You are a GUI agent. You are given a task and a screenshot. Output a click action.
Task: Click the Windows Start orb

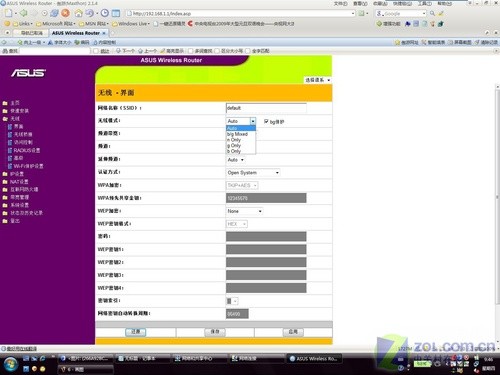tap(11, 364)
